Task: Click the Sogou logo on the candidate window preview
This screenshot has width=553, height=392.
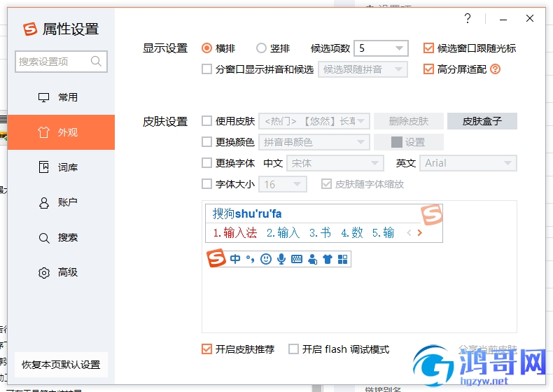Action: [x=432, y=214]
